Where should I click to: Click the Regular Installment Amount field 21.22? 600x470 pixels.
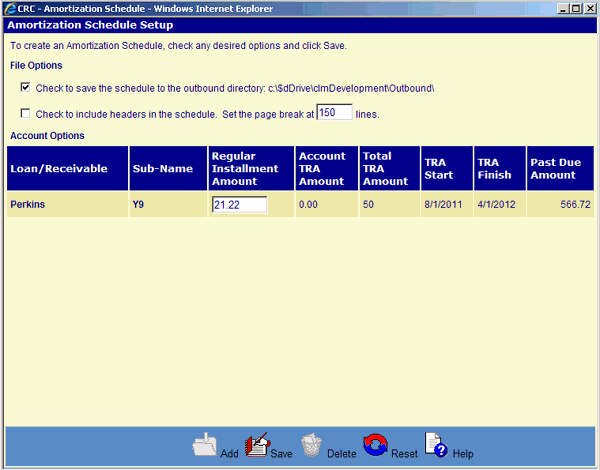coord(240,205)
